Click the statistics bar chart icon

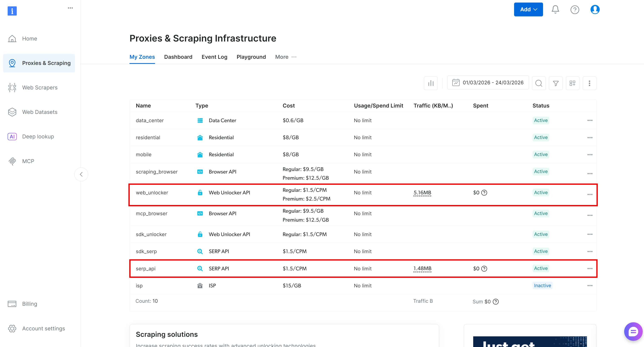(x=430, y=83)
